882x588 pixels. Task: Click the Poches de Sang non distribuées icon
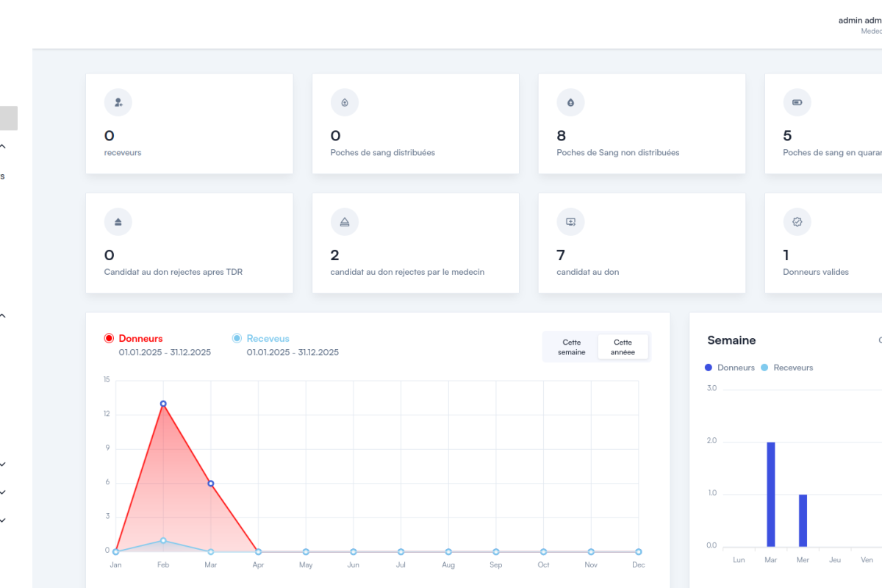click(x=571, y=103)
